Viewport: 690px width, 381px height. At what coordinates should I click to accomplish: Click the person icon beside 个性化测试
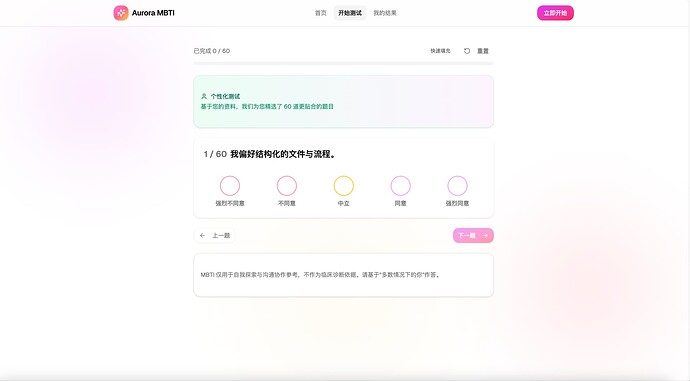click(204, 96)
